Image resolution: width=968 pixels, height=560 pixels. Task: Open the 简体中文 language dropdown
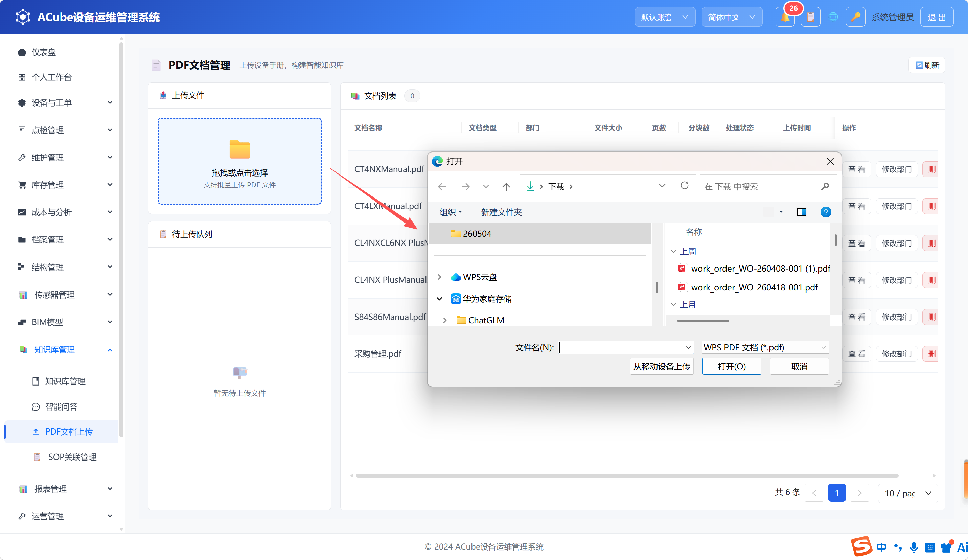point(732,17)
